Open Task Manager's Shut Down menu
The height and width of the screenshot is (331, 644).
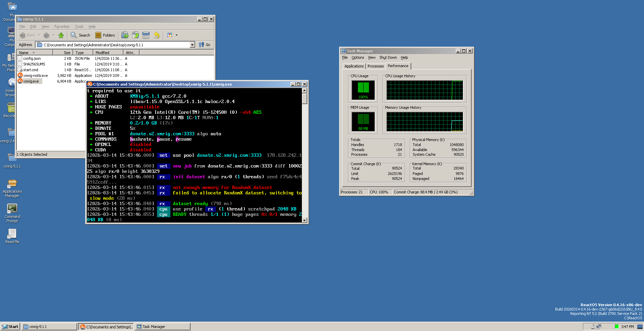pos(388,58)
